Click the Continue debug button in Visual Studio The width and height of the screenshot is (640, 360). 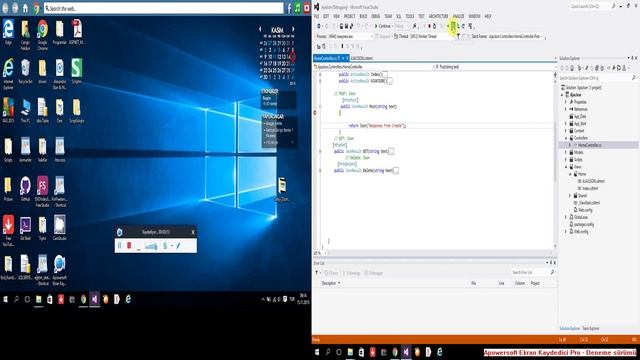(x=382, y=26)
